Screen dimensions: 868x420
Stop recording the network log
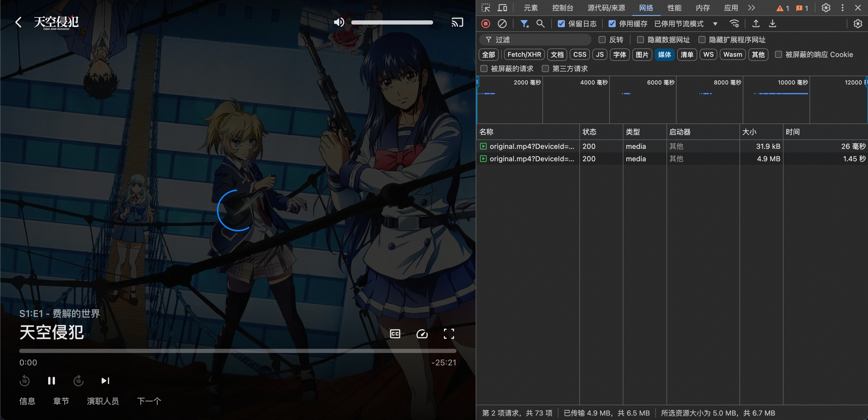(486, 24)
